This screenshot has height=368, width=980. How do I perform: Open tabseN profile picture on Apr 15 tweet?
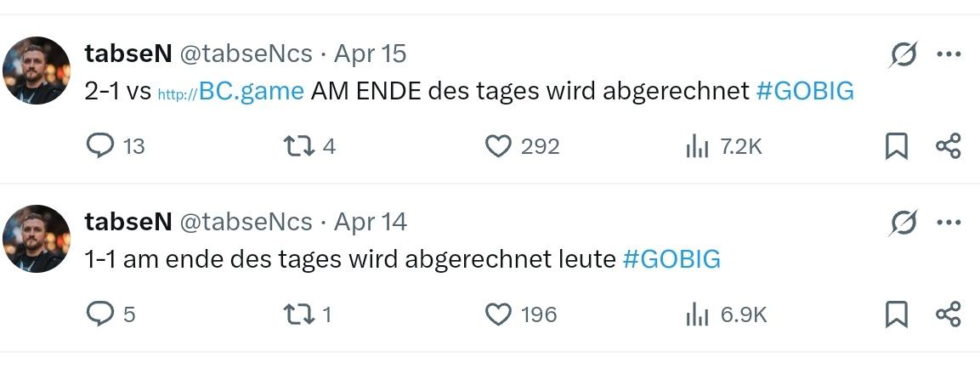point(37,70)
